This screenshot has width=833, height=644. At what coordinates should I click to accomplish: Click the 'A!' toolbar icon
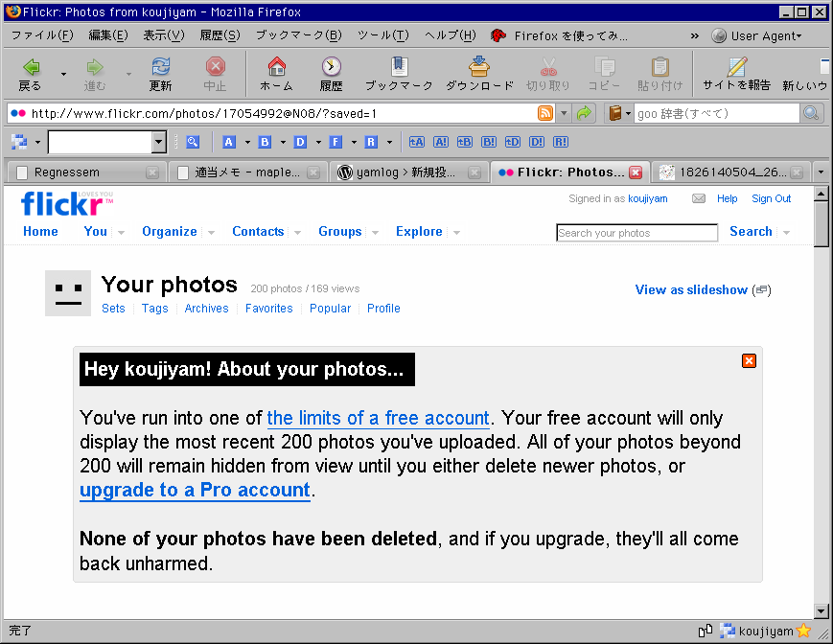click(x=440, y=142)
